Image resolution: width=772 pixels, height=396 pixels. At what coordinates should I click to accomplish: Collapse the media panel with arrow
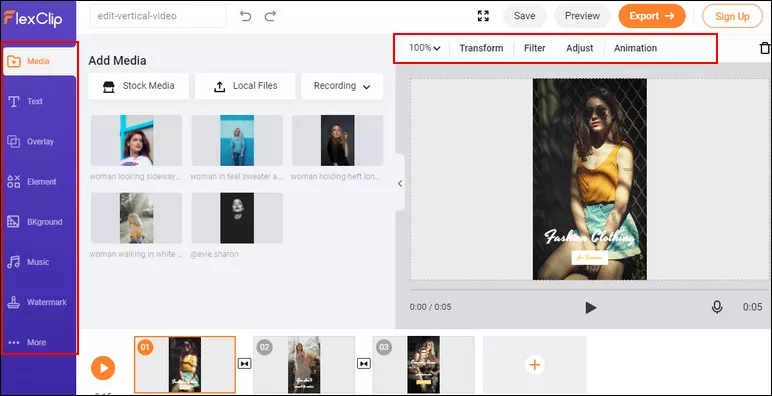[400, 183]
